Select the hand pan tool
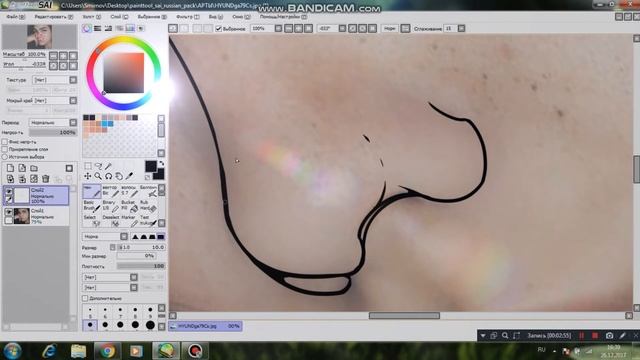Screen dimensions: 640x360 (x=119, y=176)
